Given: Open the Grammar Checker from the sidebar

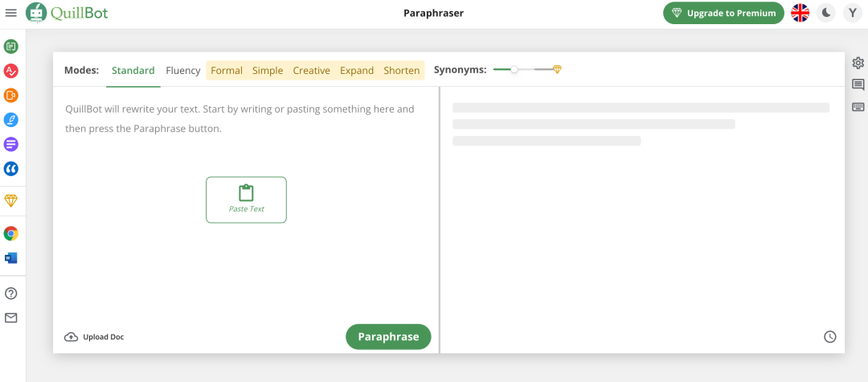Looking at the screenshot, I should coord(11,71).
